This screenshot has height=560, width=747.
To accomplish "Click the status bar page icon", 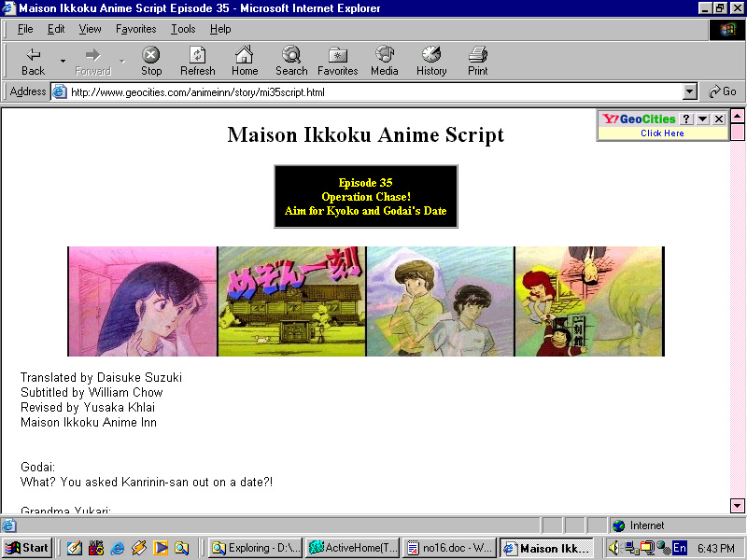I will [8, 525].
